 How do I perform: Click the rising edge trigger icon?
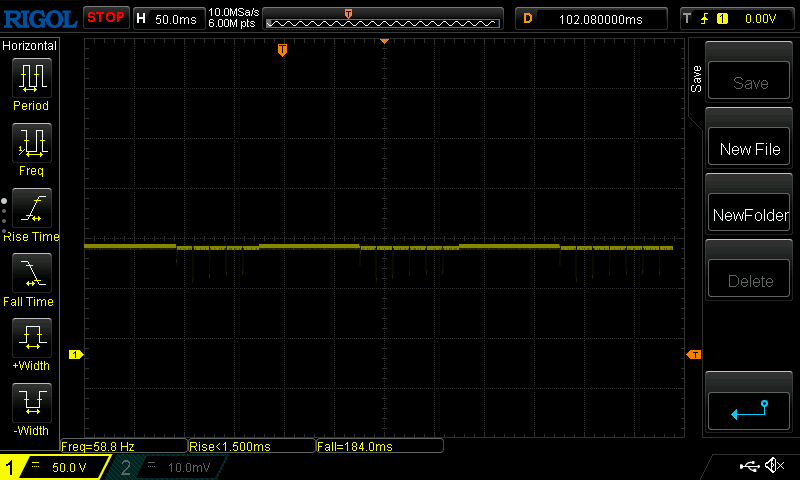pos(704,19)
